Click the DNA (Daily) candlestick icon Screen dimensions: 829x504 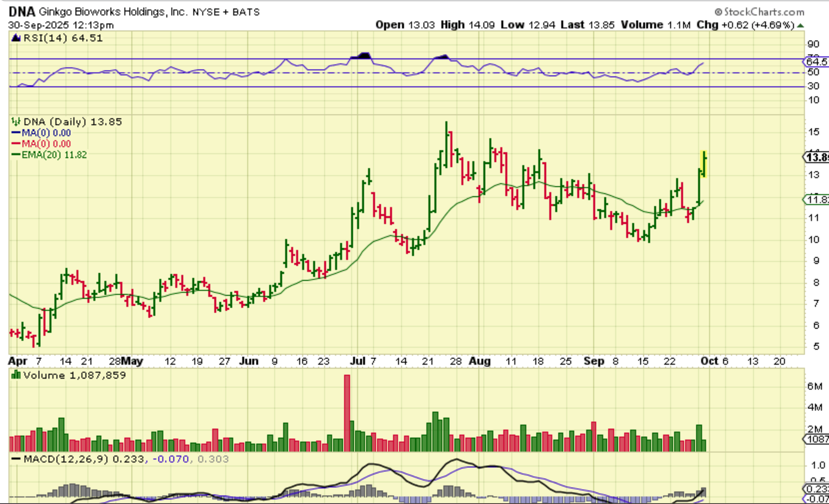point(16,122)
